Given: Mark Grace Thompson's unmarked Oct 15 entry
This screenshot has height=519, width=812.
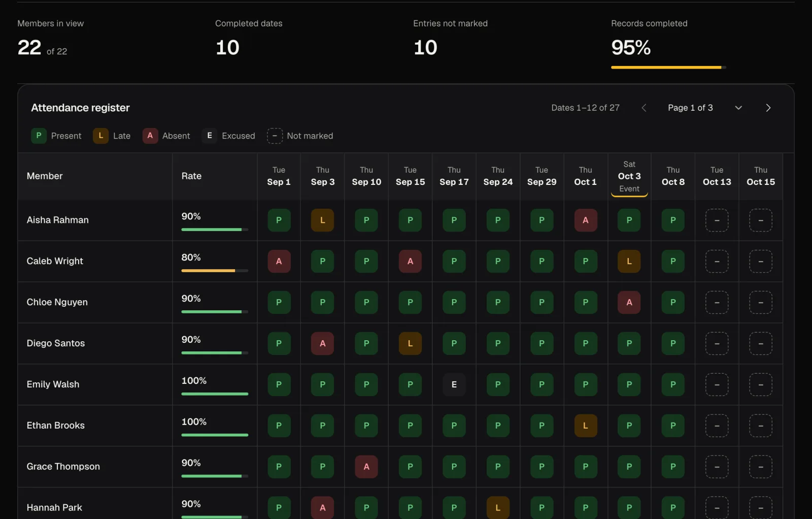Looking at the screenshot, I should pos(760,467).
